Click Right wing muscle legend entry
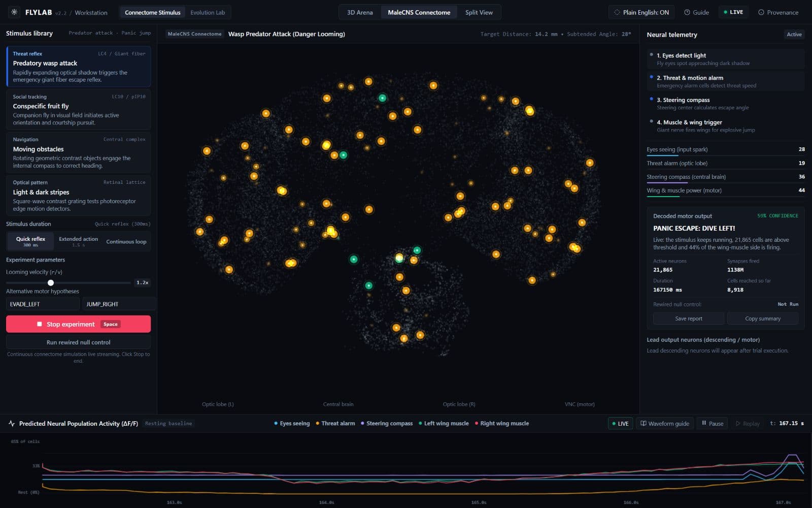Image resolution: width=812 pixels, height=508 pixels. tap(502, 423)
